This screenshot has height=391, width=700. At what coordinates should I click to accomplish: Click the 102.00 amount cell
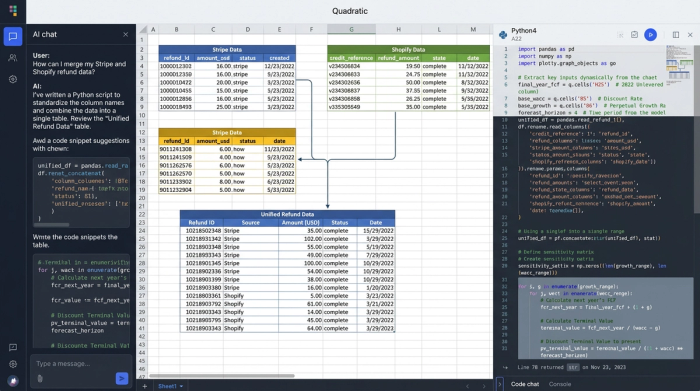pyautogui.click(x=300, y=239)
